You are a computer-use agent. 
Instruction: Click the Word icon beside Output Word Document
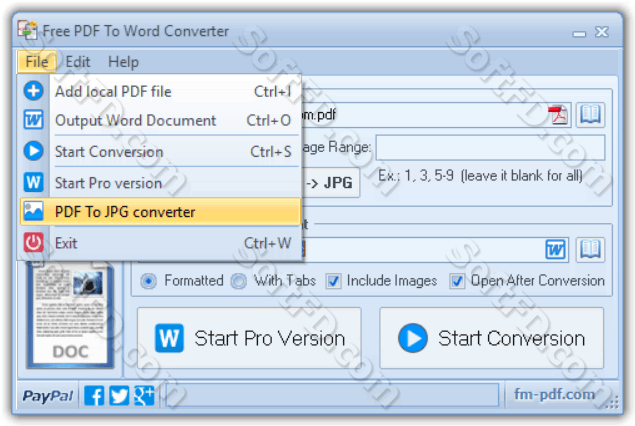coord(33,120)
